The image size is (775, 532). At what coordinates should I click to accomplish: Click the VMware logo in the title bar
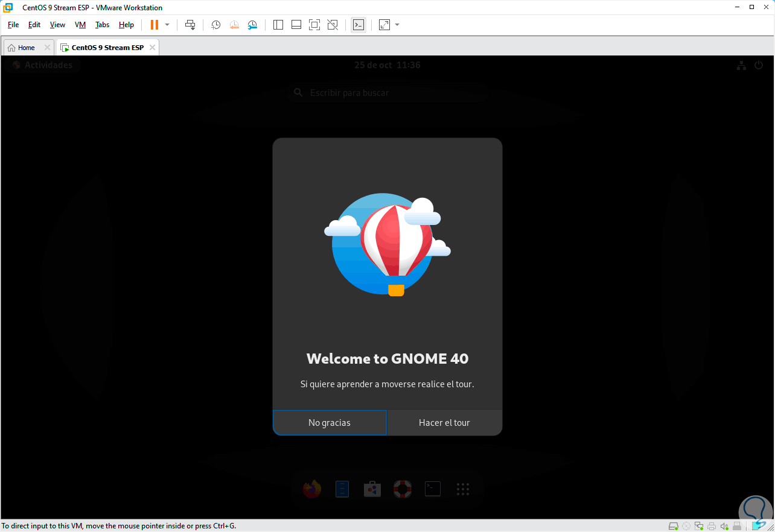(8, 8)
